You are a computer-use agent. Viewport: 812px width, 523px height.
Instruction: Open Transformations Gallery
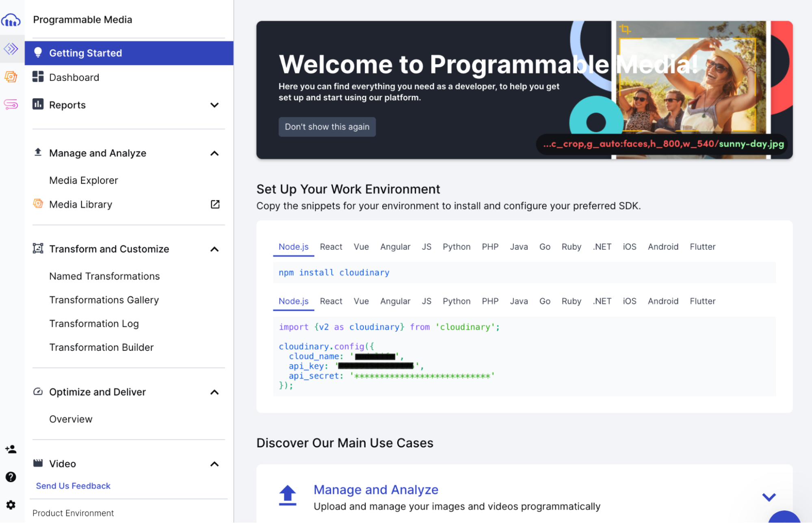[x=104, y=300]
